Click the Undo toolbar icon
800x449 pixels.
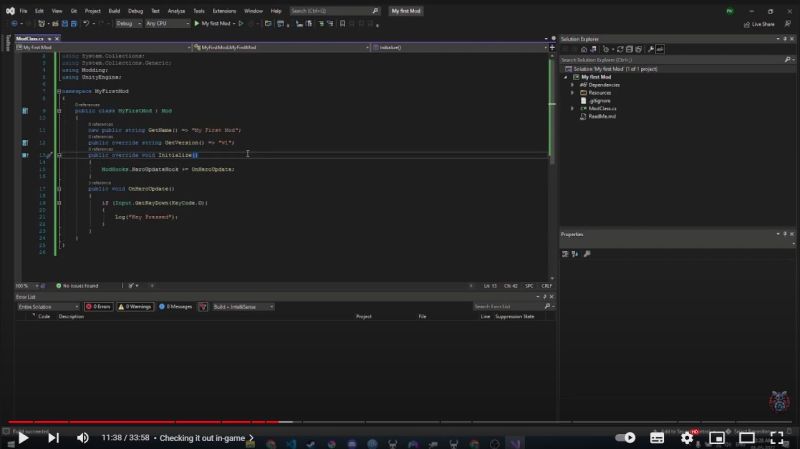coord(86,23)
